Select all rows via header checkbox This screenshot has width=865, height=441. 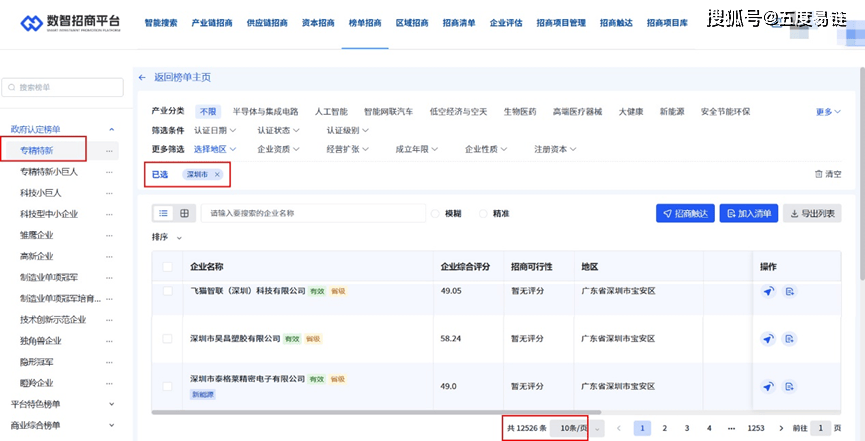coord(168,267)
